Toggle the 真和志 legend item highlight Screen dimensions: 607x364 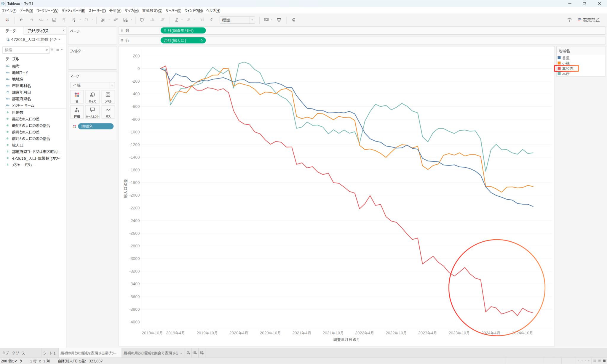click(567, 68)
